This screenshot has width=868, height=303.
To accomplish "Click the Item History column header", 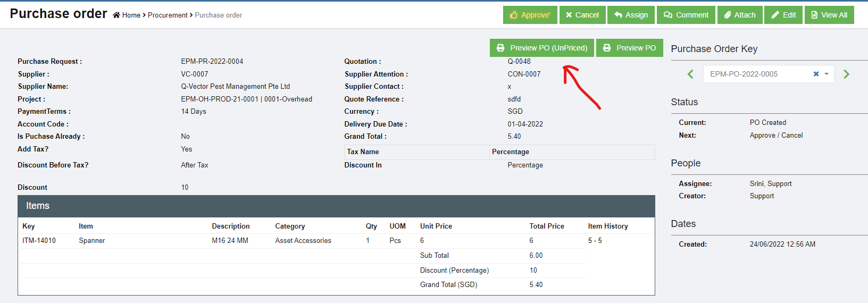I will pos(607,226).
